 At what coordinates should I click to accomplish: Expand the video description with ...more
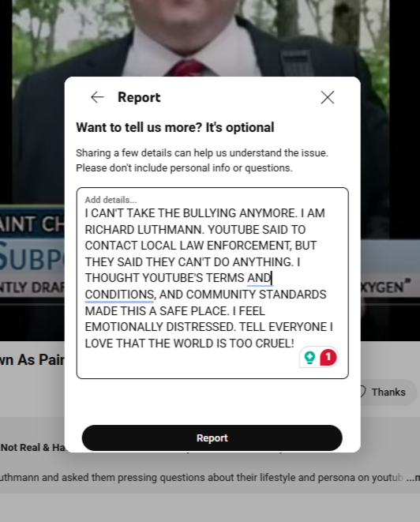[x=413, y=478]
